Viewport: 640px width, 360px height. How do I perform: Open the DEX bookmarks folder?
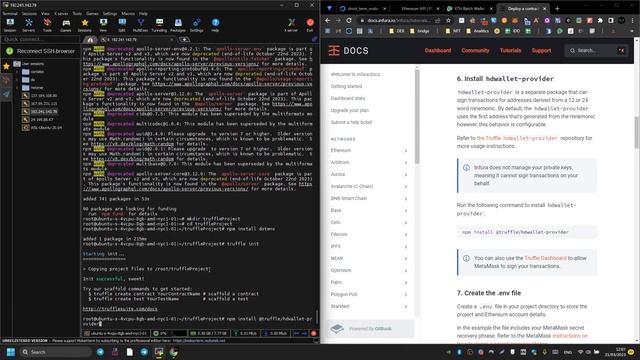[x=397, y=31]
